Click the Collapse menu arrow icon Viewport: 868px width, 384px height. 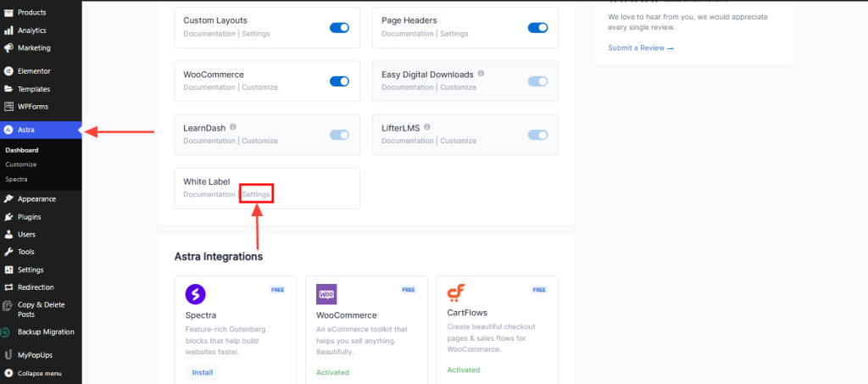[8, 374]
